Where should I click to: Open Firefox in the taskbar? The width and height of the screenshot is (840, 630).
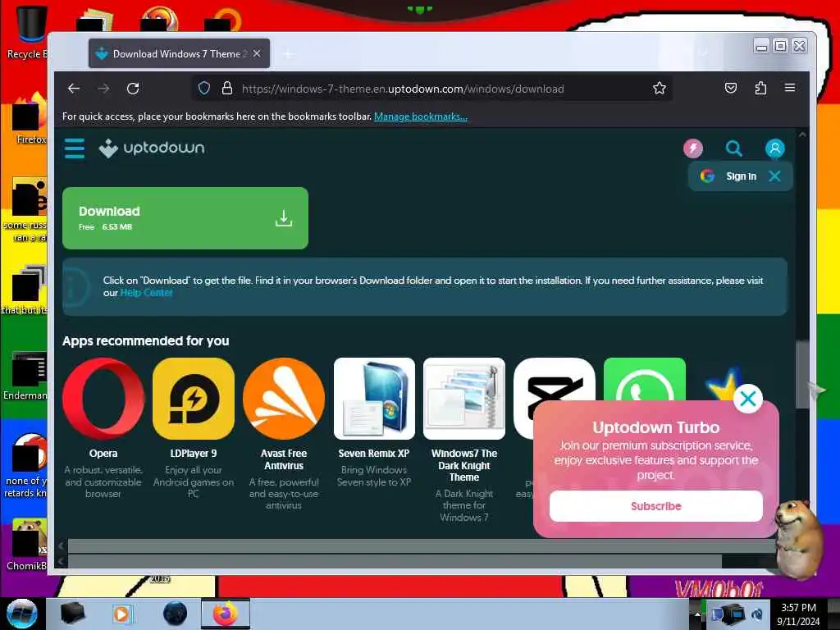pyautogui.click(x=226, y=614)
